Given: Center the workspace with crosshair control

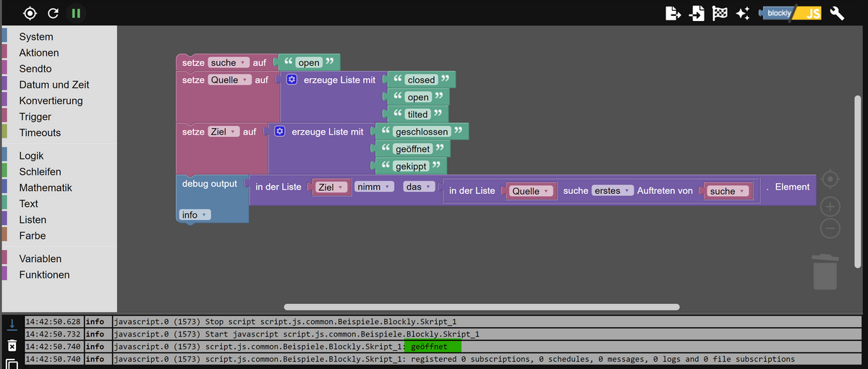Looking at the screenshot, I should click(x=830, y=178).
